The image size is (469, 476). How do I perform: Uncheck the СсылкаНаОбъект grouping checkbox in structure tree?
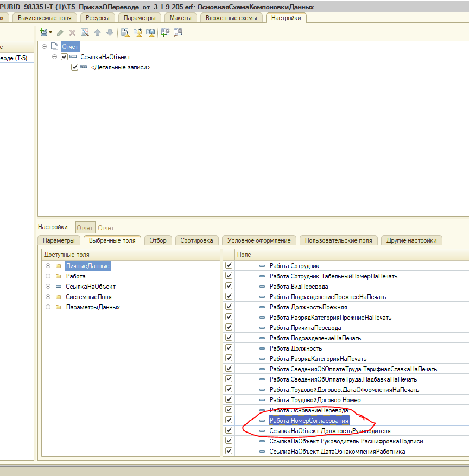pos(64,56)
